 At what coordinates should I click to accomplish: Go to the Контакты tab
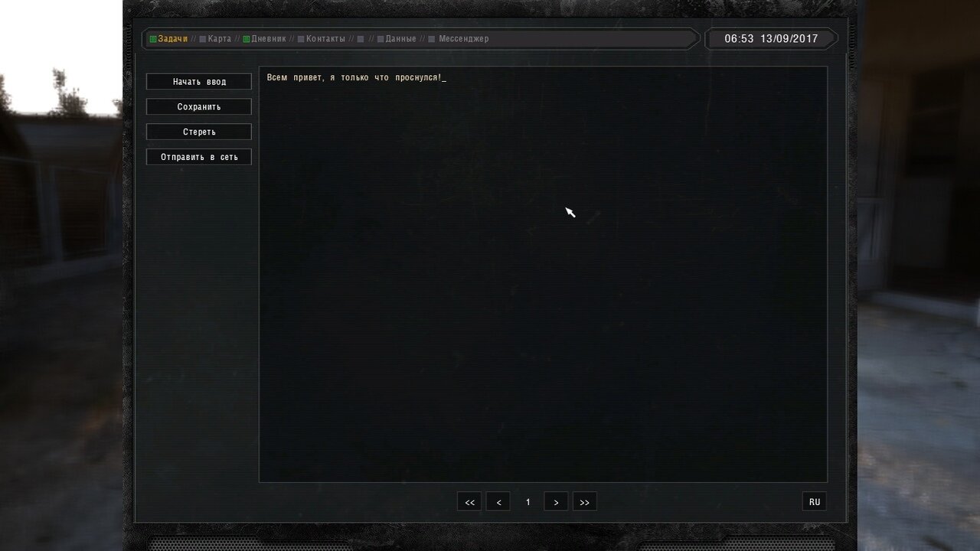(325, 39)
